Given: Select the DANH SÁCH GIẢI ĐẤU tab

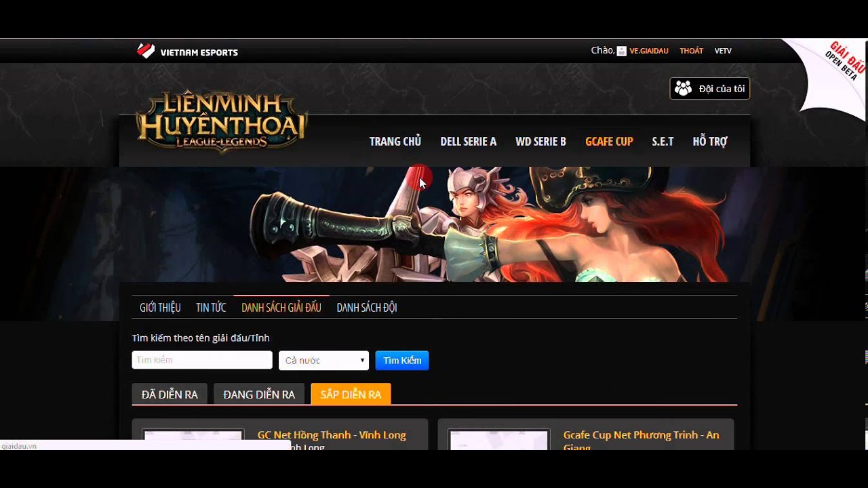Looking at the screenshot, I should 281,308.
